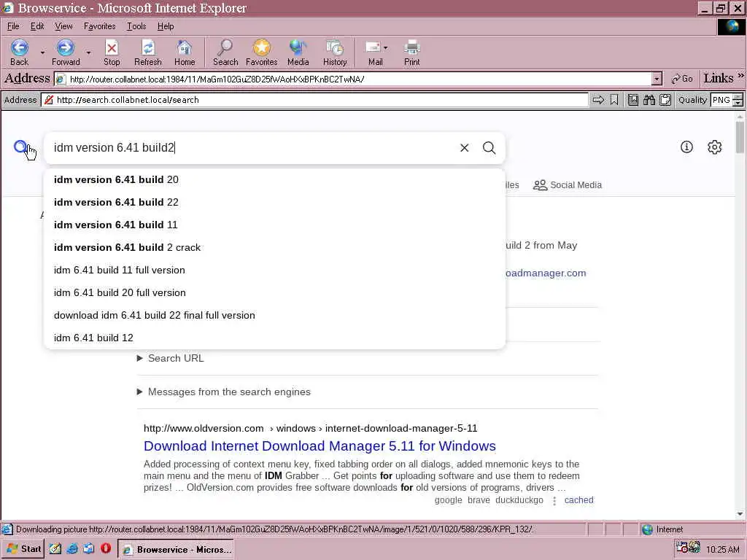The width and height of the screenshot is (747, 560).
Task: Open the Forward button history dropdown arrow
Action: pyautogui.click(x=88, y=52)
